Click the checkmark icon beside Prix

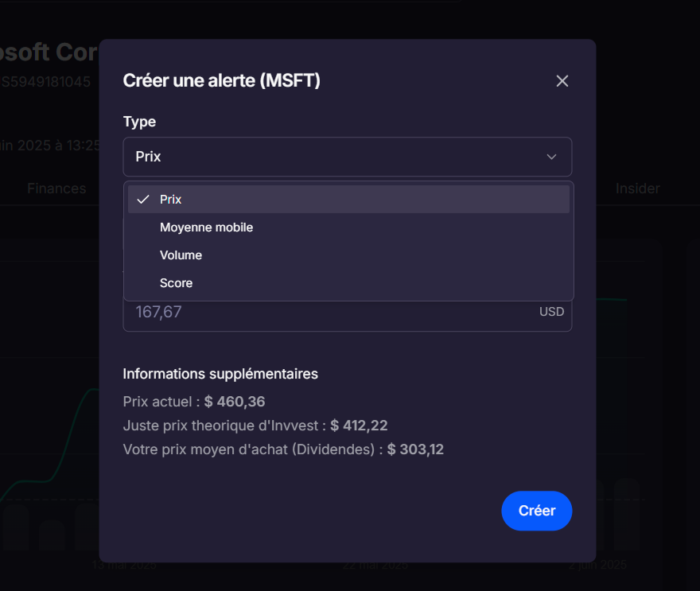click(143, 200)
